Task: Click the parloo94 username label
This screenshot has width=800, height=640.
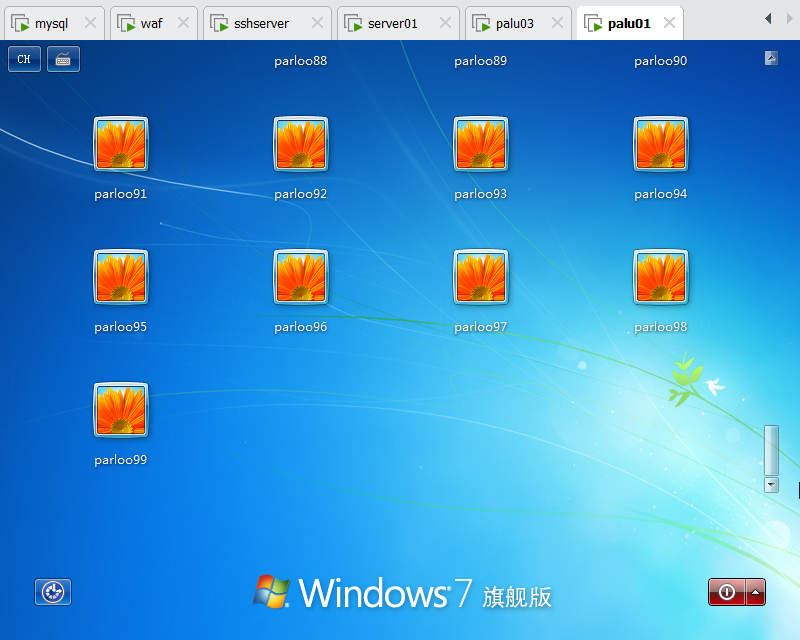Action: tap(661, 194)
